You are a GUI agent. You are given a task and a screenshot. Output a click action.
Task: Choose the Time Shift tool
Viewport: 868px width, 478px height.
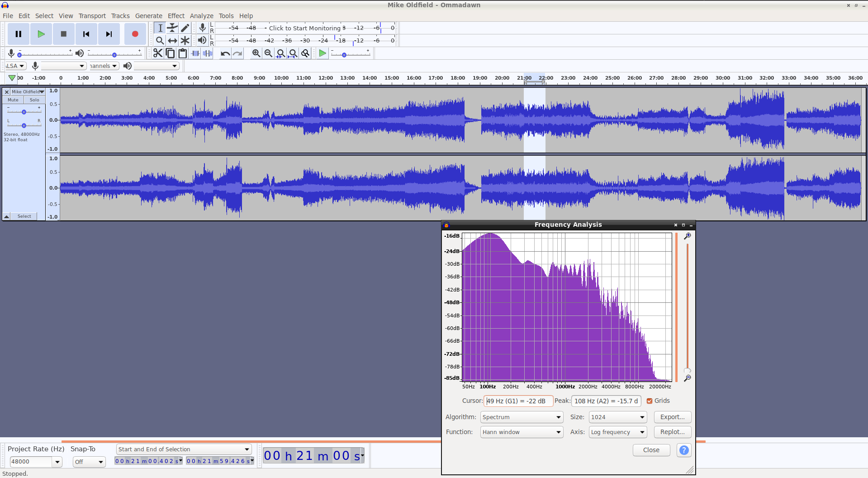pos(172,41)
